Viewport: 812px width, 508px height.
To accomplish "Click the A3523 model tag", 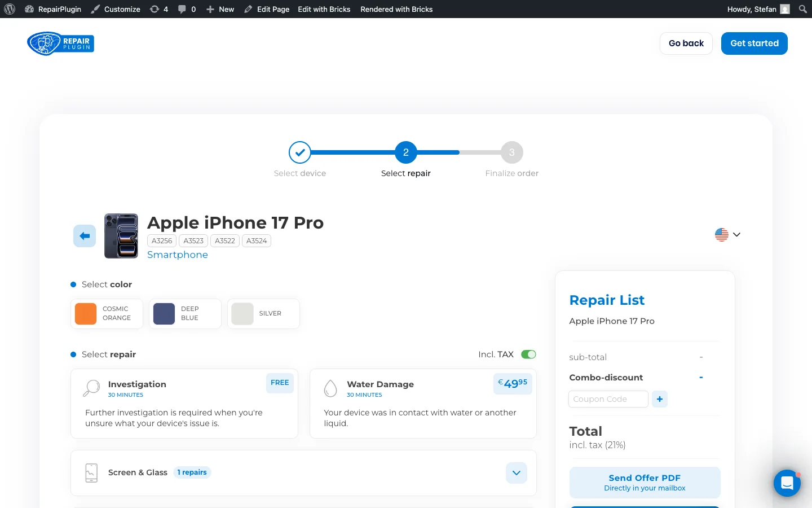I will (x=193, y=241).
